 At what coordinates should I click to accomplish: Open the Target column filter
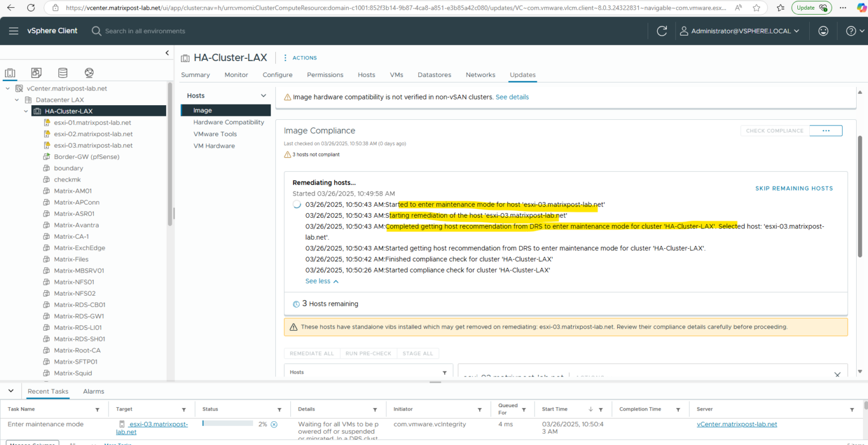pos(184,409)
